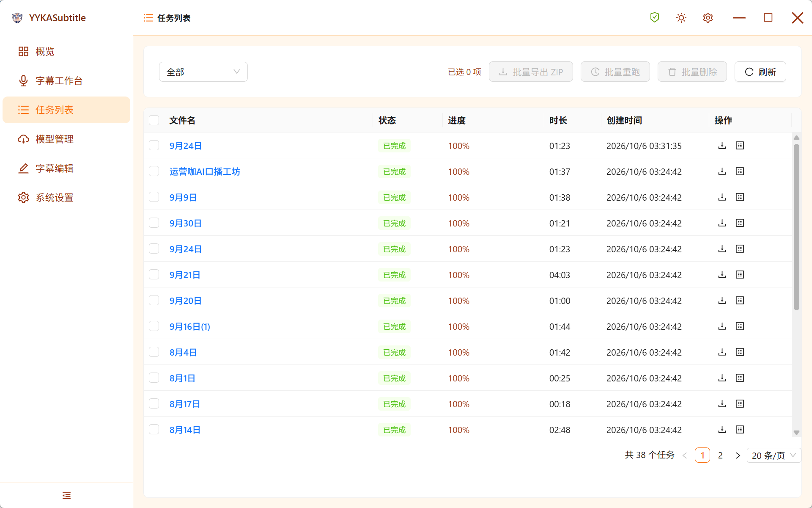812x508 pixels.
Task: Collapse the sidebar with the bottom icon
Action: click(x=66, y=495)
